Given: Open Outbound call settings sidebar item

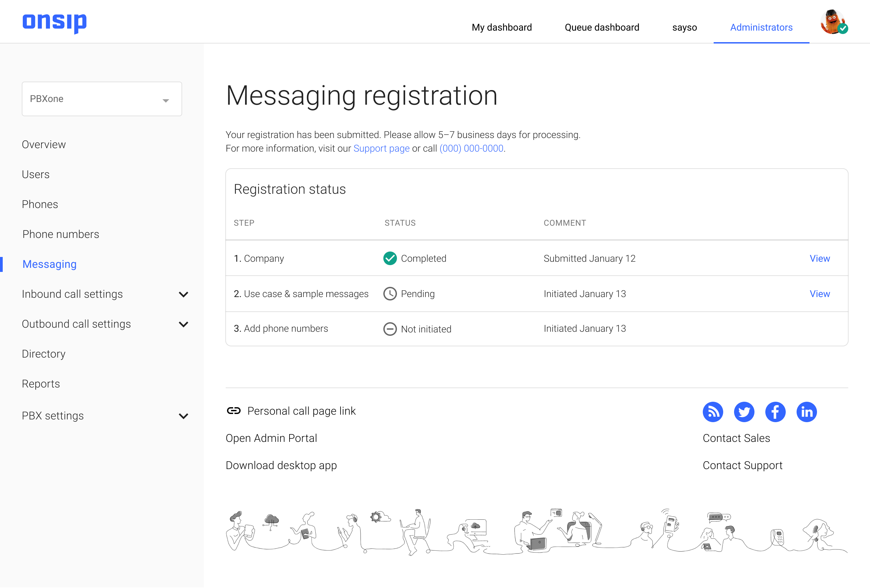Looking at the screenshot, I should (76, 324).
